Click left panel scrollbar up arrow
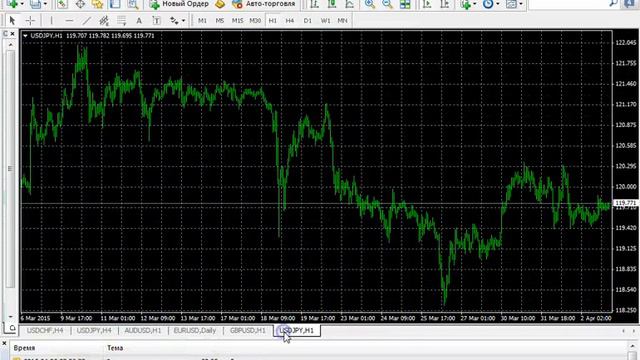Screen dimensions: 640x360 [x=11, y=44]
